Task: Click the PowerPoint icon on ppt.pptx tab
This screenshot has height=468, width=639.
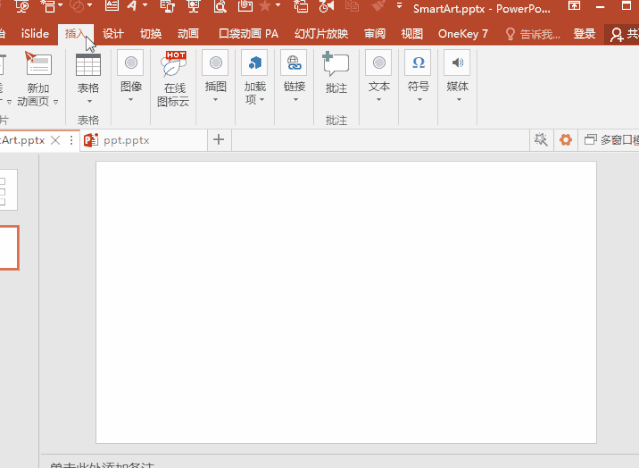Action: [x=91, y=140]
